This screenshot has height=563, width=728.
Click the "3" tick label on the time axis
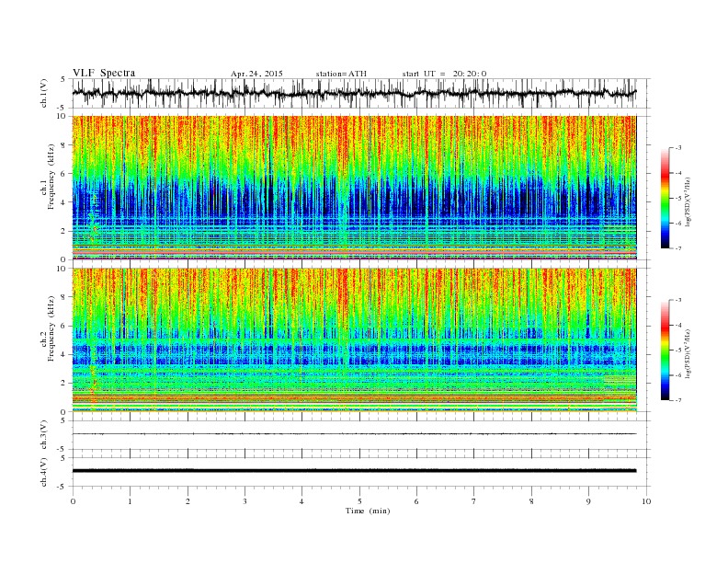pyautogui.click(x=245, y=501)
